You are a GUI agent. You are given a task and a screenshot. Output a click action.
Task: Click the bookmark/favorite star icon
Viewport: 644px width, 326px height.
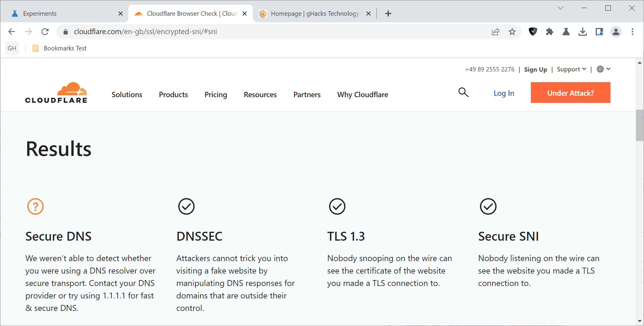click(x=512, y=32)
